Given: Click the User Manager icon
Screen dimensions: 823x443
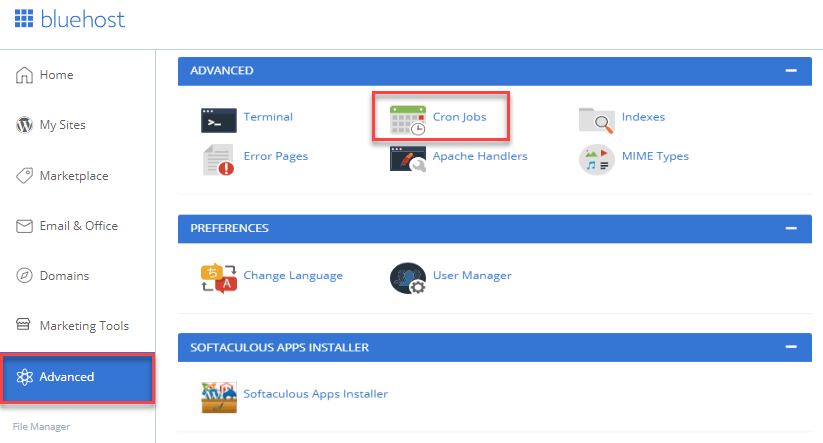Looking at the screenshot, I should [x=408, y=278].
